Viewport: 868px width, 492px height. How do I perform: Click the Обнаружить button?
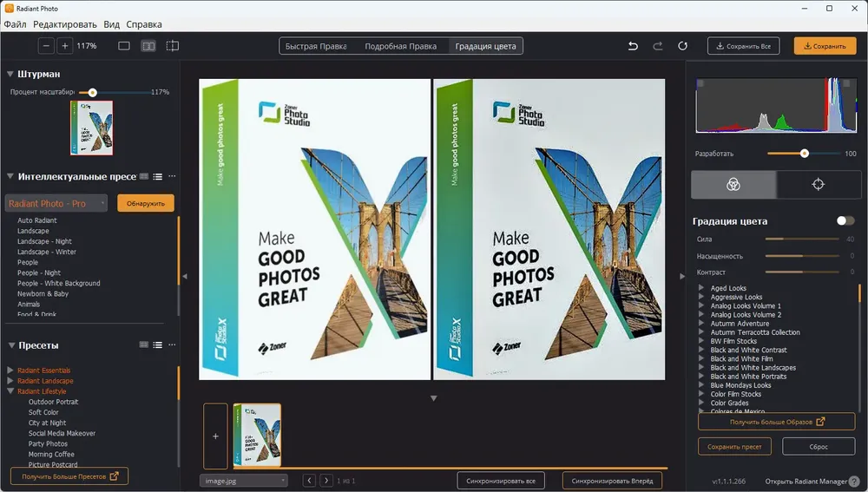tap(146, 203)
